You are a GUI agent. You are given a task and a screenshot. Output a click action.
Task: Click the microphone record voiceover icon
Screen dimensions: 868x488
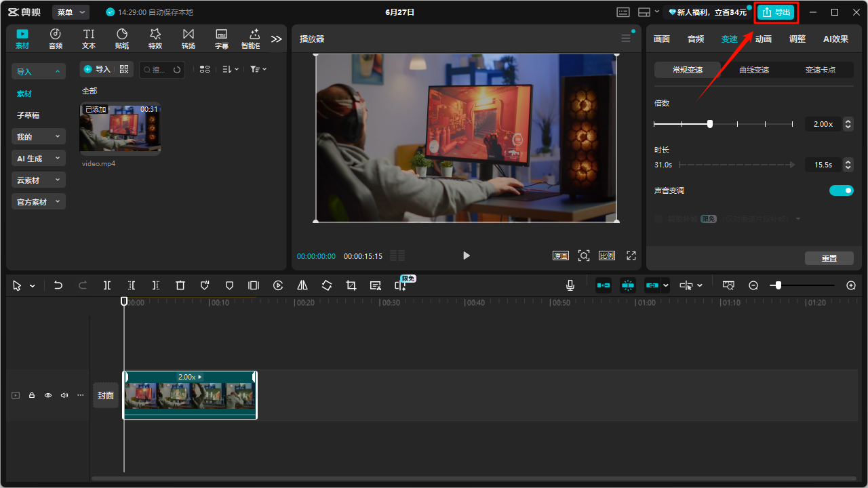570,285
